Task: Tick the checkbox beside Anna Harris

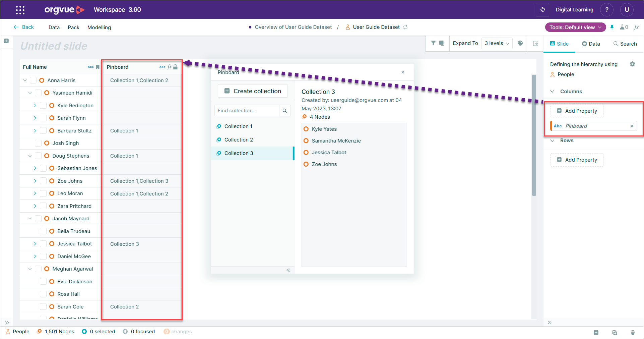Action: (x=33, y=80)
